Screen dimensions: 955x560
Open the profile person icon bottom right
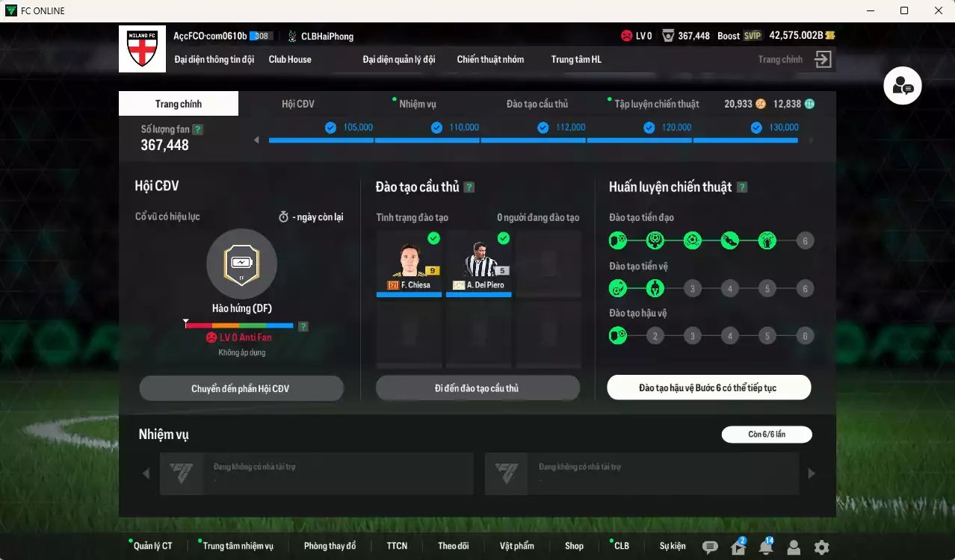(x=792, y=547)
